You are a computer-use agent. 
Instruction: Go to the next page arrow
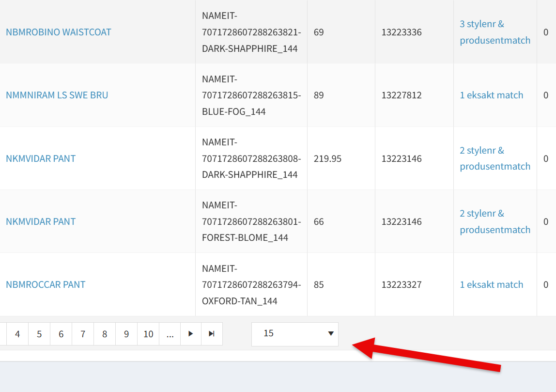pos(191,334)
